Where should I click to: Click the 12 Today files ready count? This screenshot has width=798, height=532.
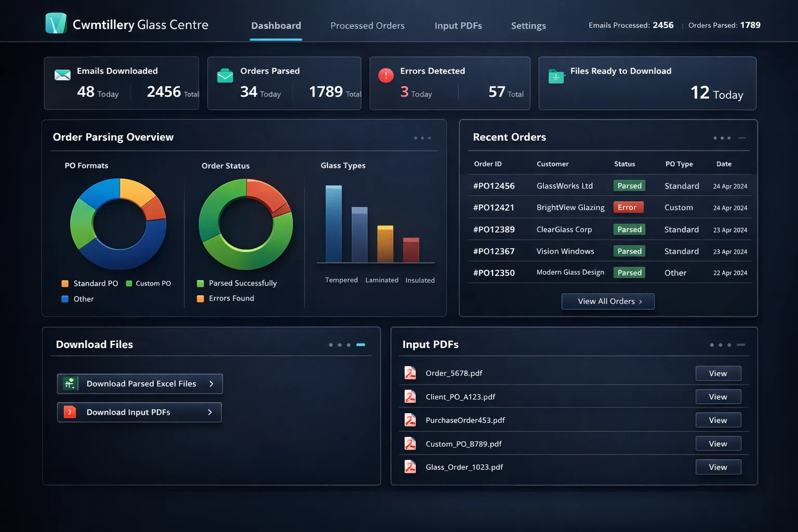click(x=716, y=93)
